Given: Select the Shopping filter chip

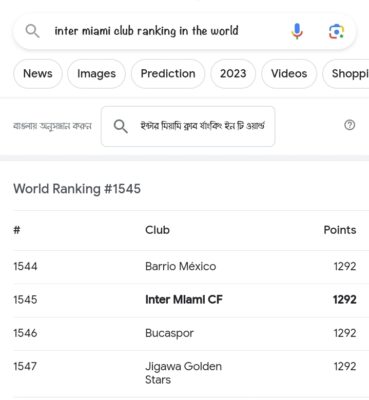Looking at the screenshot, I should pos(347,74).
